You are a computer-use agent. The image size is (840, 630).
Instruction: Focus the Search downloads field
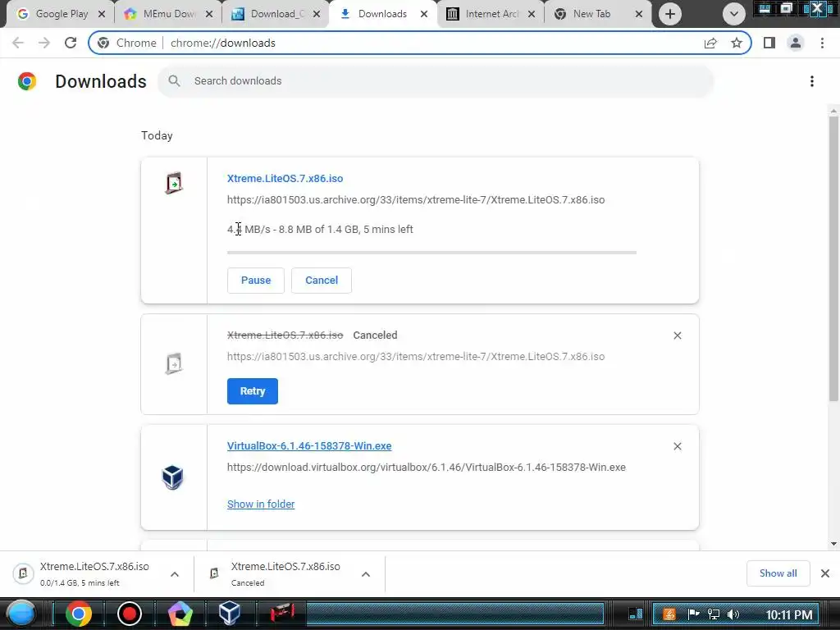[435, 81]
